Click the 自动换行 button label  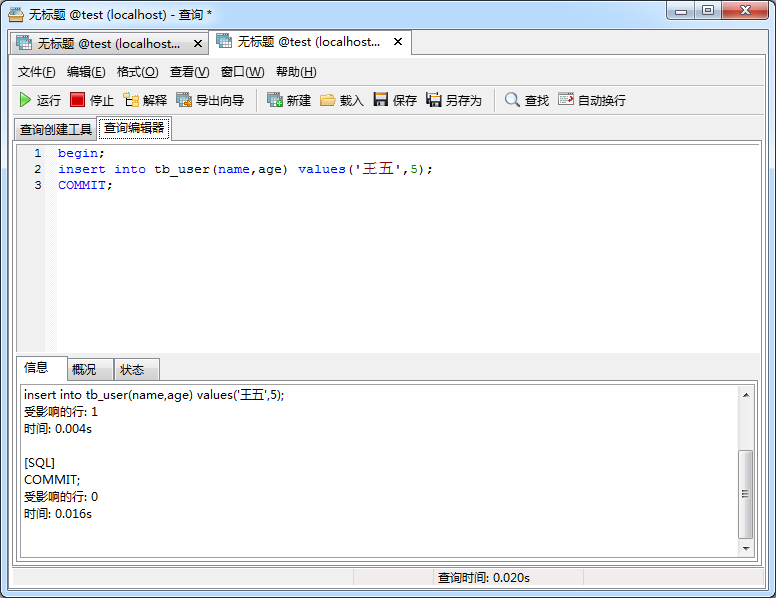[602, 100]
